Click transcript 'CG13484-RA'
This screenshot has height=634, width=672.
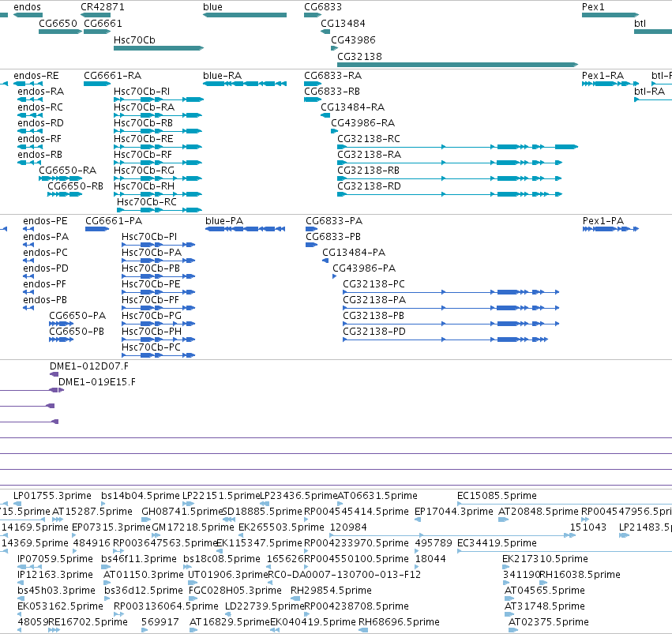point(352,107)
